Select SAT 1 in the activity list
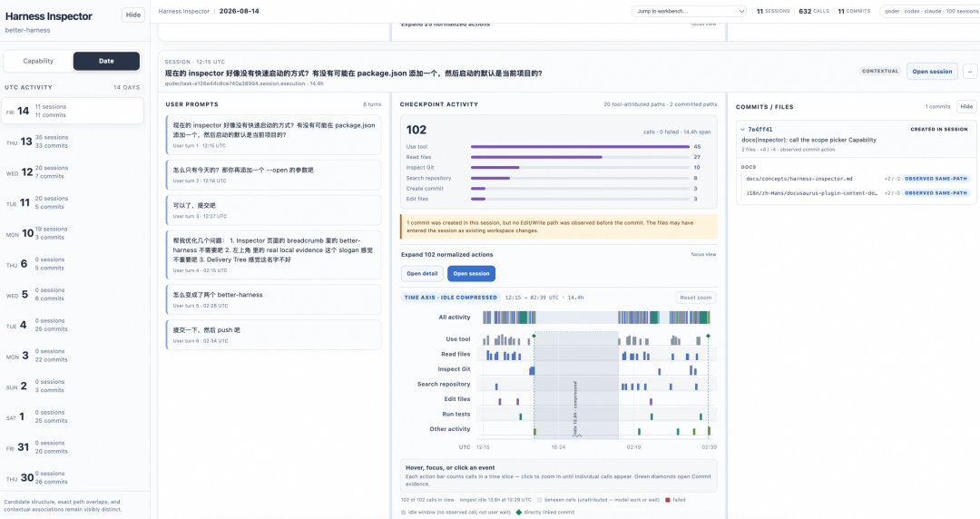Image resolution: width=980 pixels, height=519 pixels. click(x=73, y=416)
